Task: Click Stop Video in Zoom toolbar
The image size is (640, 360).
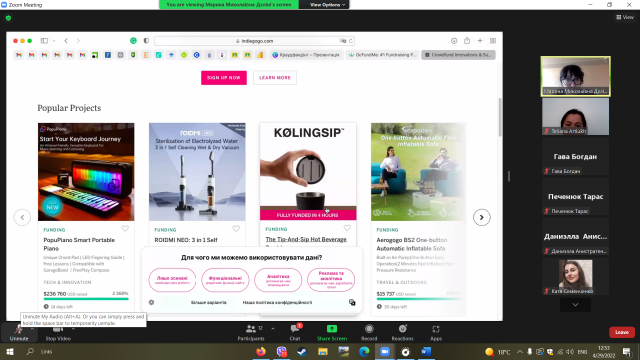Action: coord(58,333)
